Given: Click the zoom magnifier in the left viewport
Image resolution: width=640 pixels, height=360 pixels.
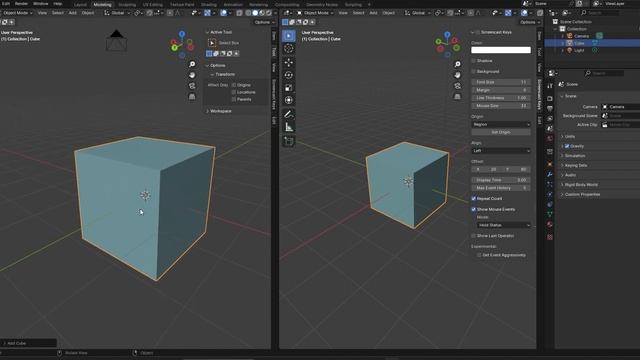Looking at the screenshot, I should click(x=192, y=64).
